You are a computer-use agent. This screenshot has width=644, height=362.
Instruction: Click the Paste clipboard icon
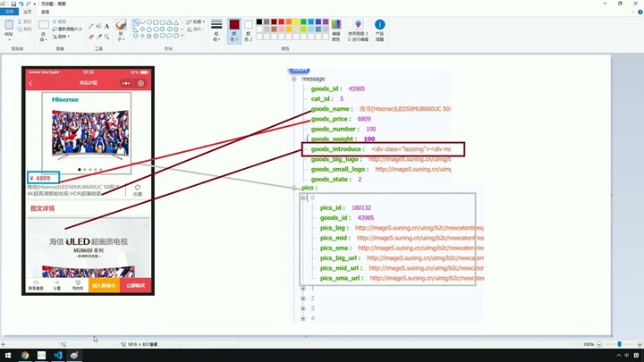coord(9,25)
